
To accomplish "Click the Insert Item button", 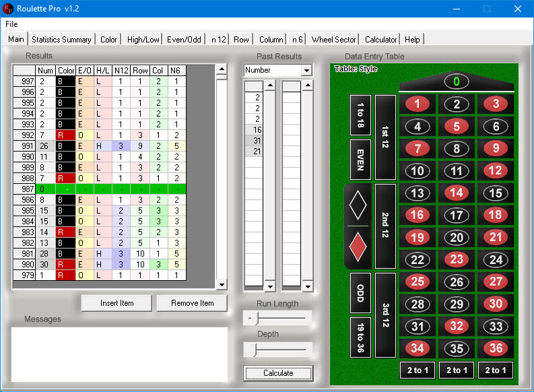I will [116, 303].
